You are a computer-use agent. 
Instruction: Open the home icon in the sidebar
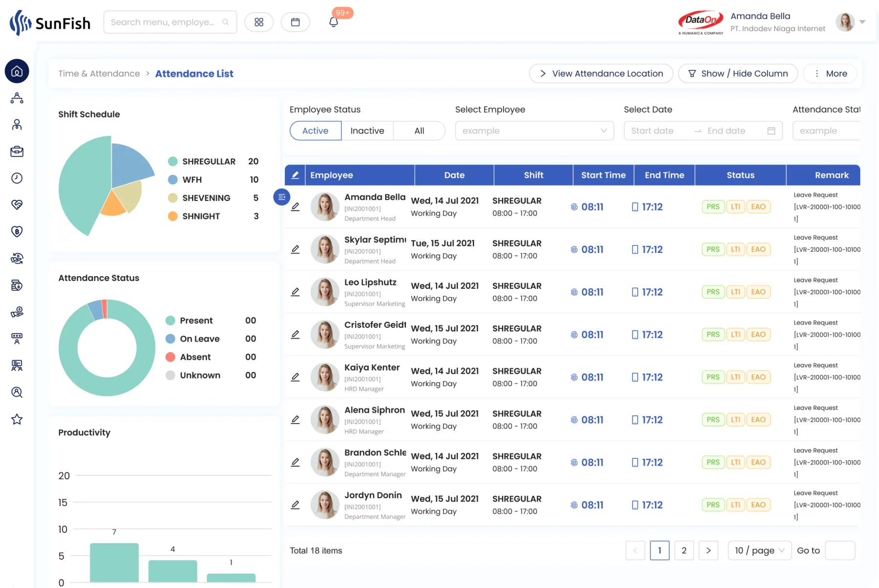17,71
